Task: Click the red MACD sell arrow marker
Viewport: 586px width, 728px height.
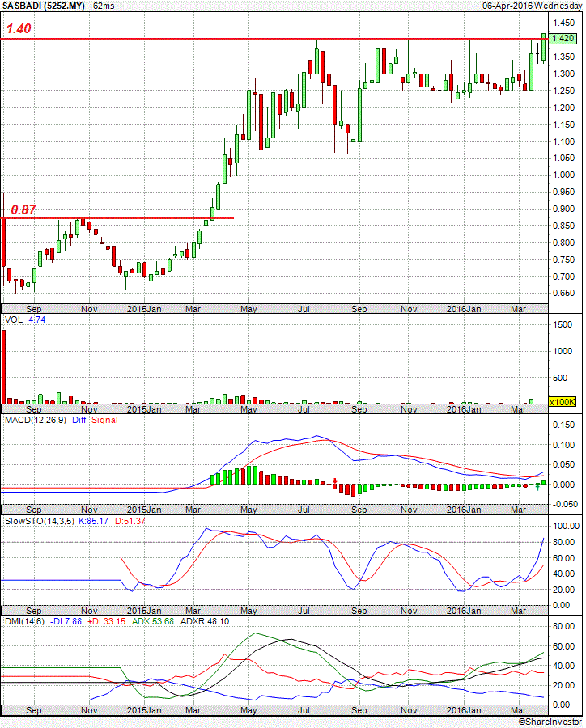Action: click(x=334, y=481)
